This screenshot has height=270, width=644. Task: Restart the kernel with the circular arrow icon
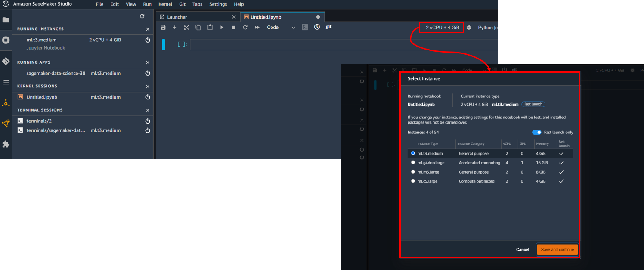tap(245, 27)
